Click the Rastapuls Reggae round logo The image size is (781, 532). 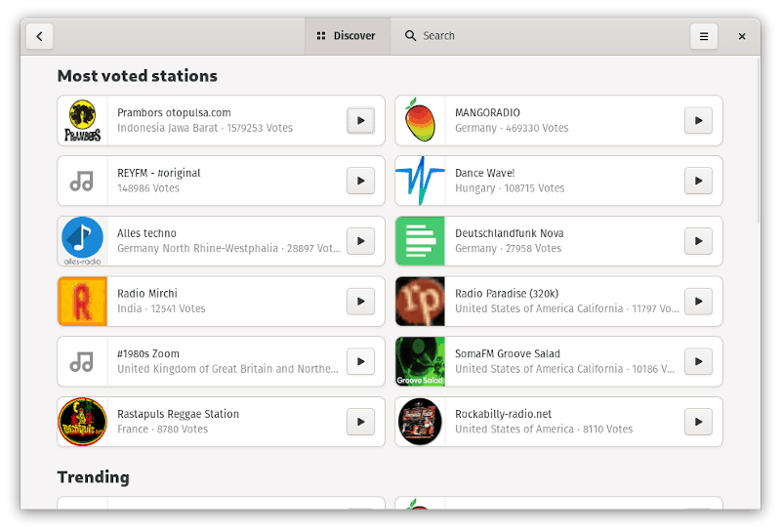82,422
